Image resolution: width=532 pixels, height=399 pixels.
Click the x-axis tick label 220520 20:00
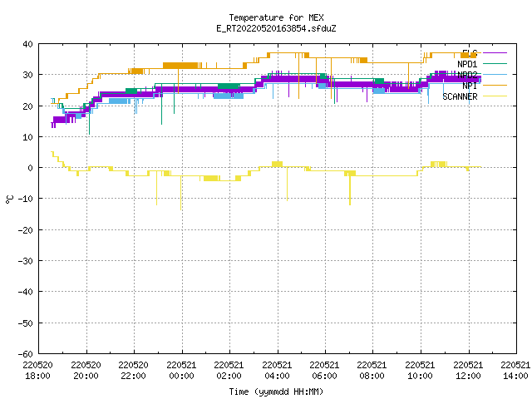click(x=86, y=371)
